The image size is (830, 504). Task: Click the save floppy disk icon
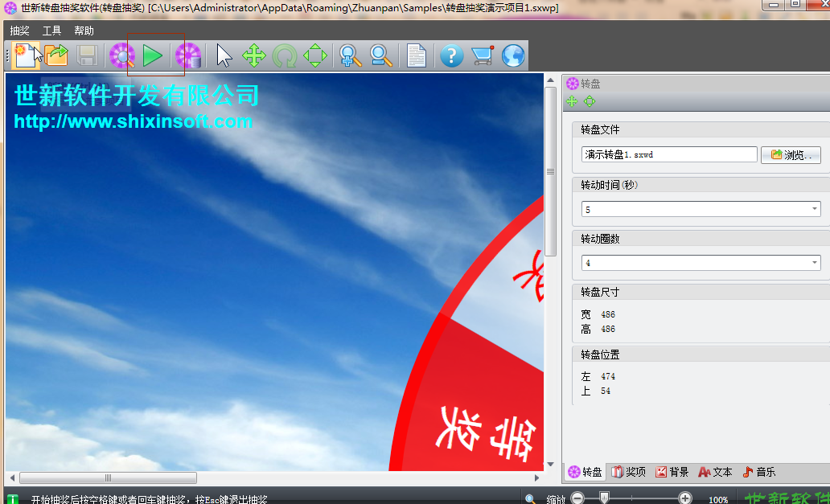[87, 55]
